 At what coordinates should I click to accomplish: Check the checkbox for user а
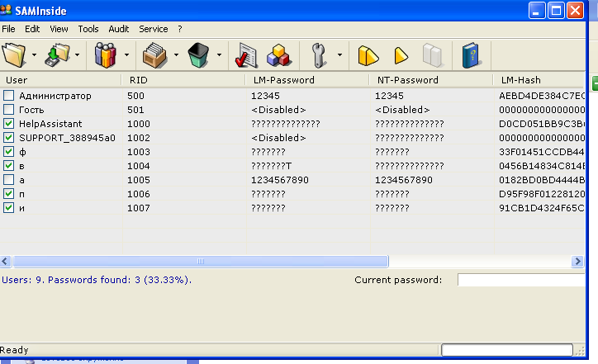[9, 179]
